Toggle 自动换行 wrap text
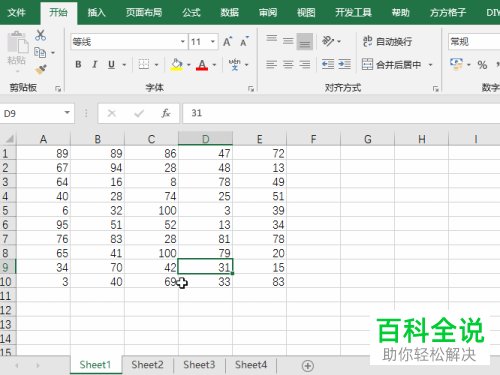The image size is (500, 375). (x=387, y=42)
